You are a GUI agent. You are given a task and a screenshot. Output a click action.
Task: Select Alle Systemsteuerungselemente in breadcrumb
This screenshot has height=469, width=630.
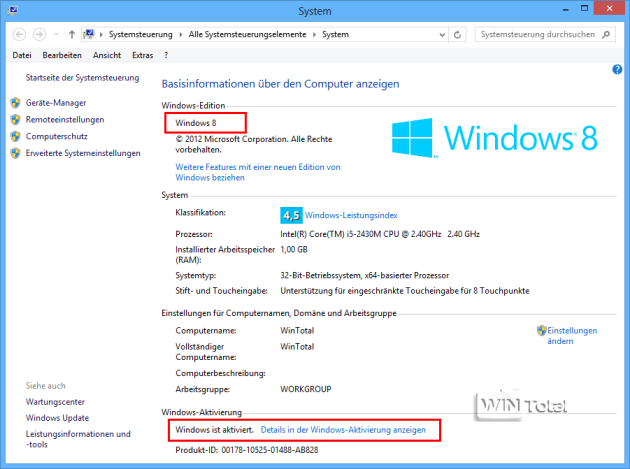pos(248,35)
